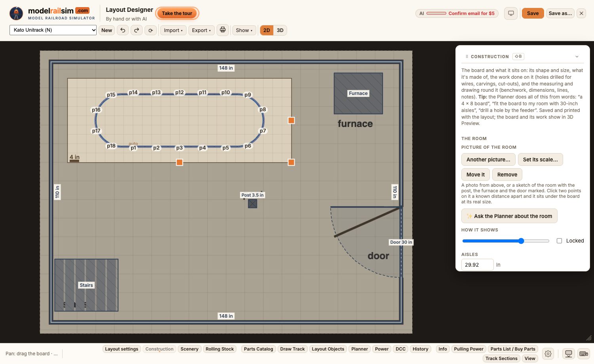Open the Import dropdown
This screenshot has height=364, width=594.
[x=173, y=30]
